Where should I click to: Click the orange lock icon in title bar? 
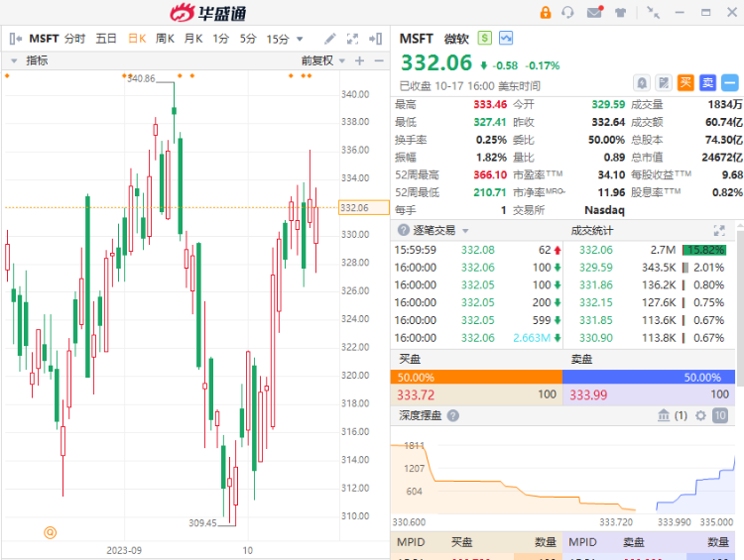coord(546,12)
